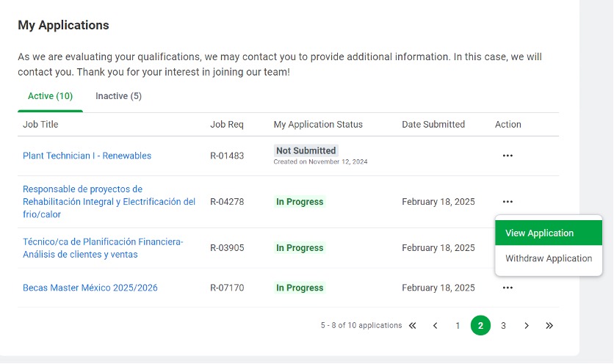Open Técnico/ca de Planificación Financiera link
The image size is (614, 364).
[x=103, y=248]
